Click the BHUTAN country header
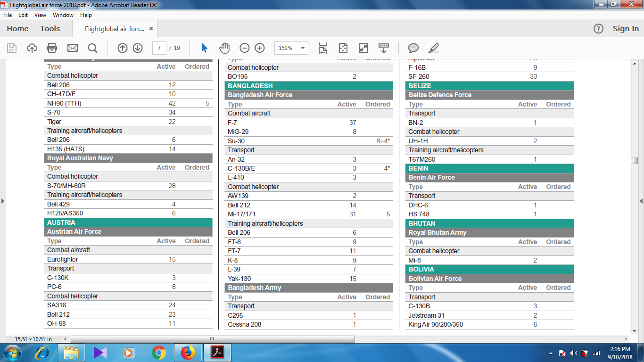Image resolution: width=644 pixels, height=362 pixels. coord(489,223)
